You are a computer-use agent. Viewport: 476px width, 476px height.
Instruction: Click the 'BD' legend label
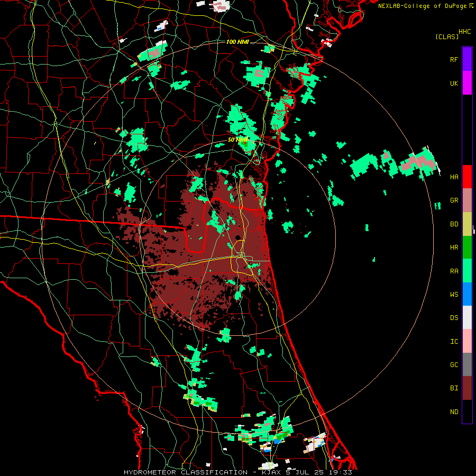(454, 224)
